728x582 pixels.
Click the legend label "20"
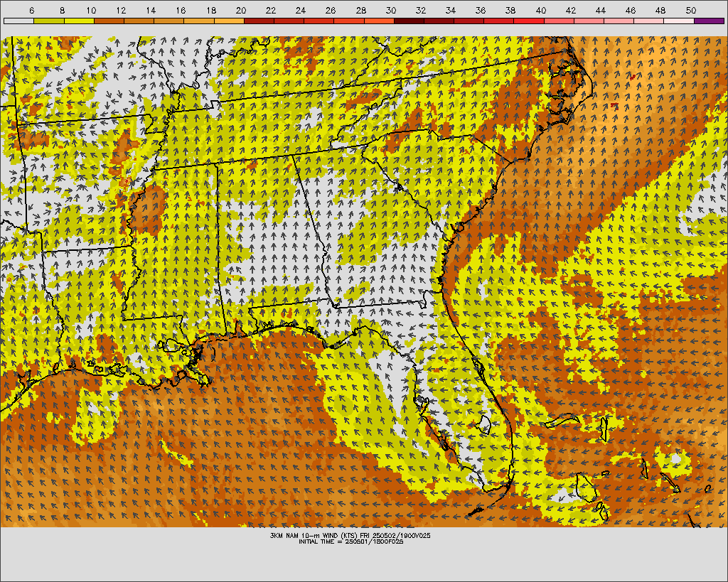[x=240, y=11]
